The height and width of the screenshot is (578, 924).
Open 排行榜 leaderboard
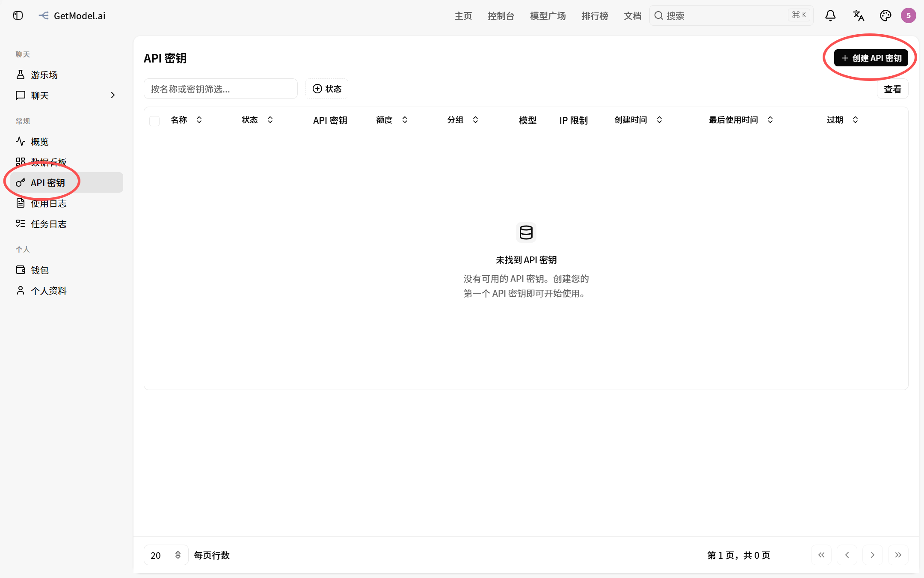[x=595, y=16]
